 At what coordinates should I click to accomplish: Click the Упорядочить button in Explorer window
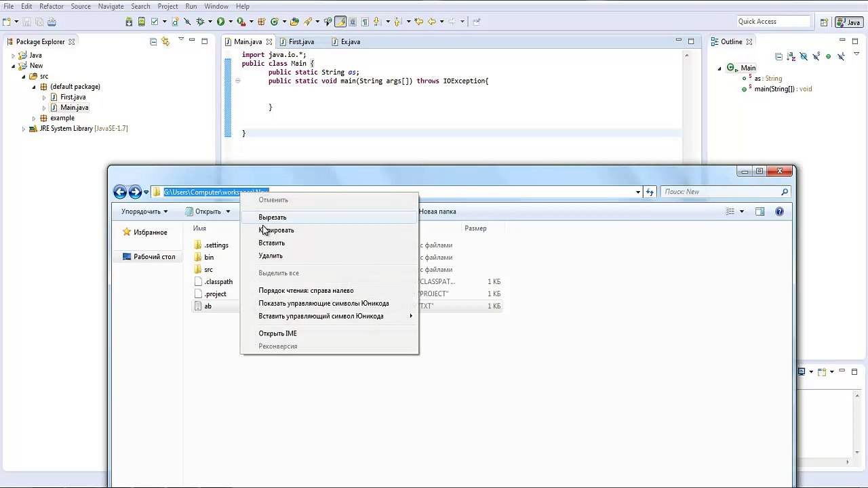tap(144, 211)
